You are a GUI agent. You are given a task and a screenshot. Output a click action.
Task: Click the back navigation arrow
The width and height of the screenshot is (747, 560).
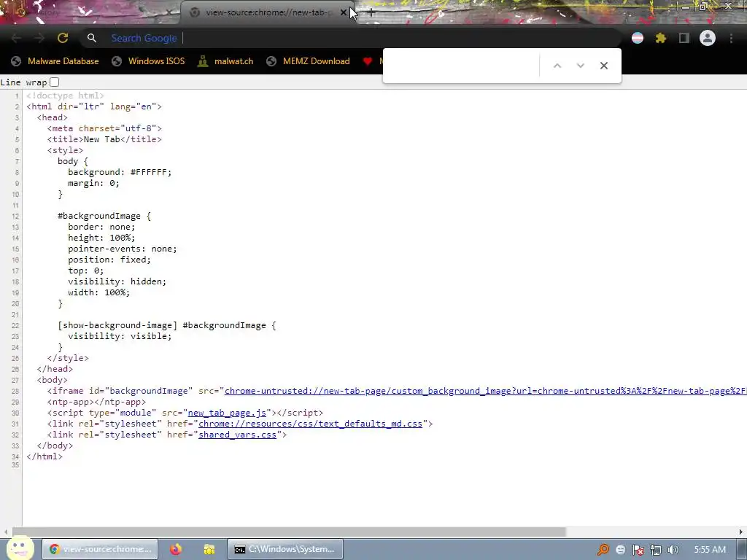(x=16, y=38)
